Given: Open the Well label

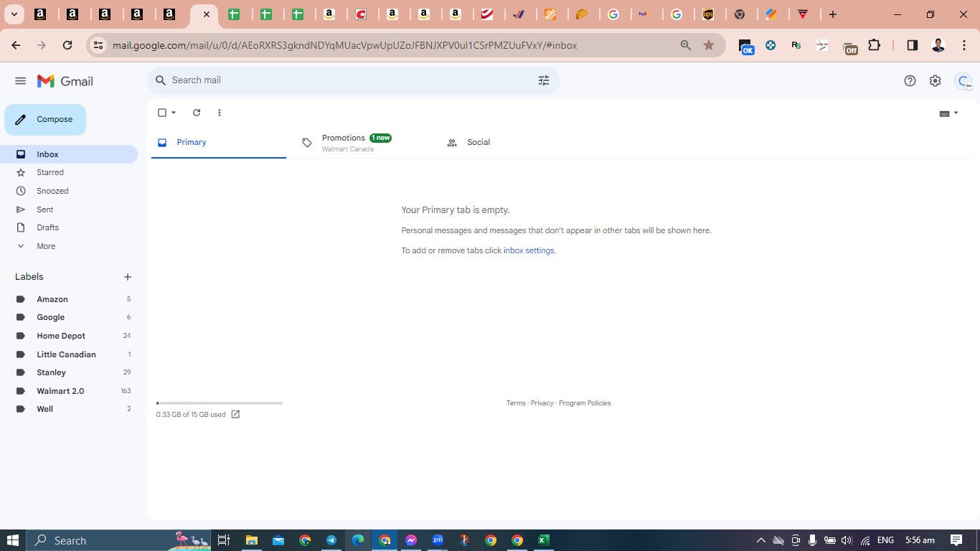Looking at the screenshot, I should (x=69, y=409).
